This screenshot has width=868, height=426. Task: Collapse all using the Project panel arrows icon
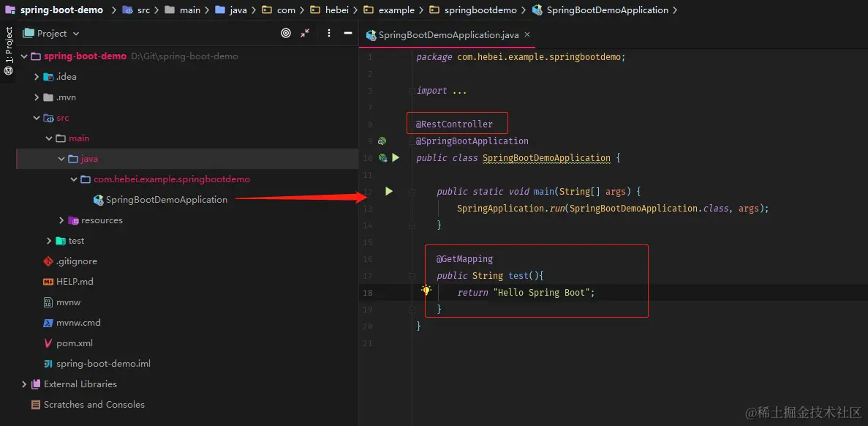[305, 33]
